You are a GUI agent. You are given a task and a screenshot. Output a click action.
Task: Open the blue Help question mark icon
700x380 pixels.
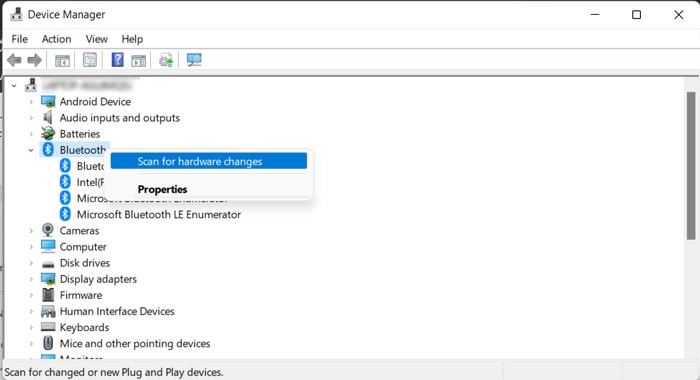tap(117, 60)
